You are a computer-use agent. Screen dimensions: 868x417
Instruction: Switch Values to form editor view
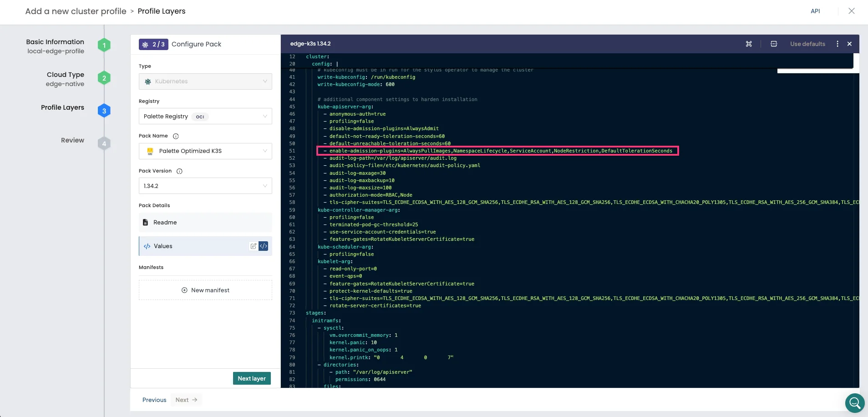254,246
